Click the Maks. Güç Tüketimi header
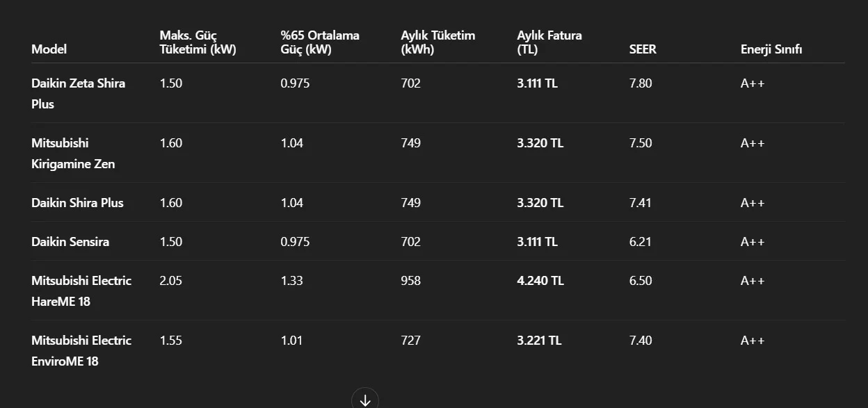This screenshot has height=408, width=868. (198, 42)
